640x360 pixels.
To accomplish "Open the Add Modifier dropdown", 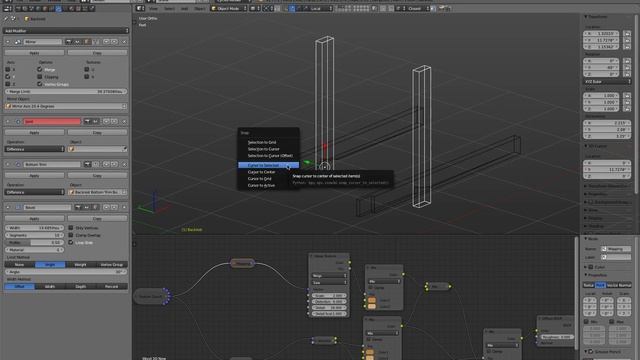I will point(65,31).
